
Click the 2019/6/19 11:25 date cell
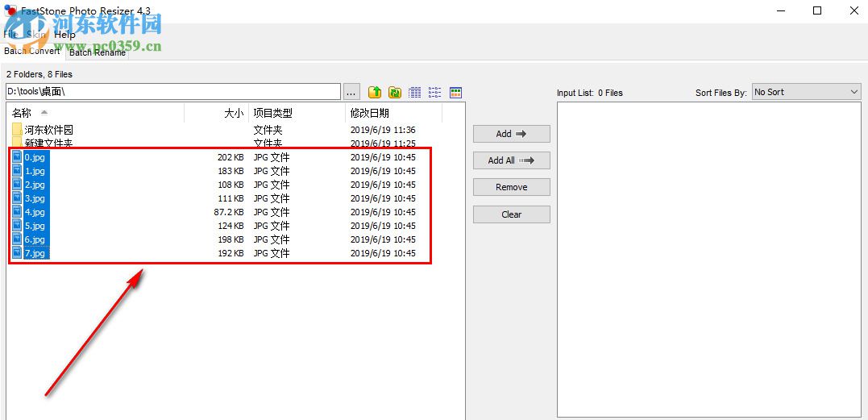pos(383,143)
